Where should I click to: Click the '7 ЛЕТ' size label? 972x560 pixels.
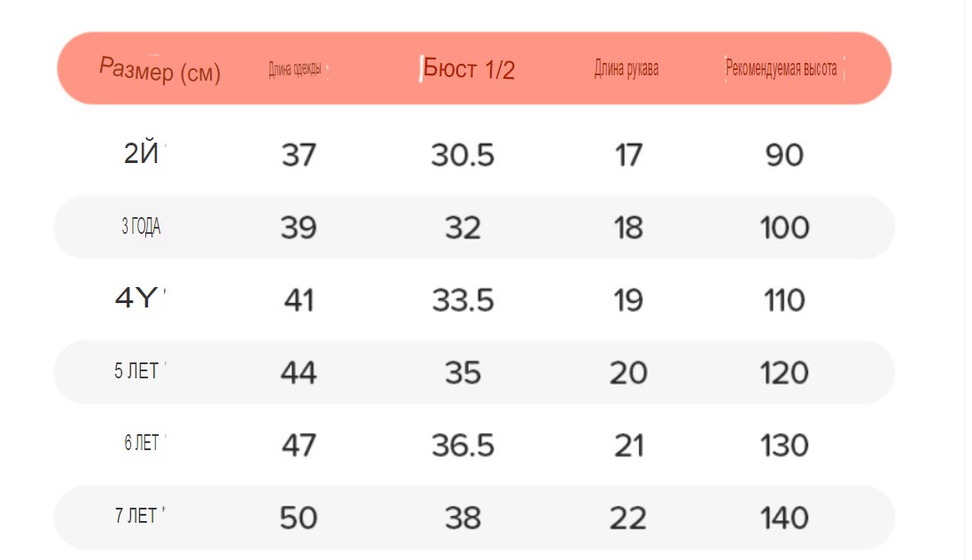(x=136, y=516)
